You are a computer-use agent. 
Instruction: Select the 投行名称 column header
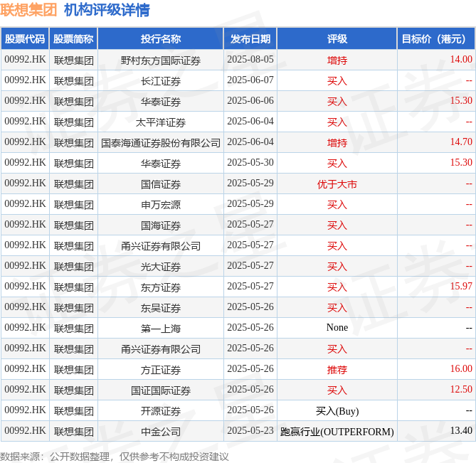coord(161,39)
